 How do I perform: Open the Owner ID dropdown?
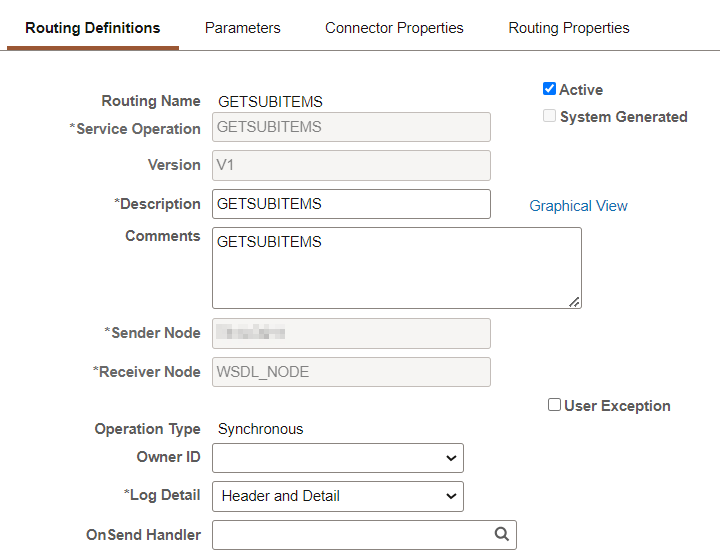coord(338,458)
